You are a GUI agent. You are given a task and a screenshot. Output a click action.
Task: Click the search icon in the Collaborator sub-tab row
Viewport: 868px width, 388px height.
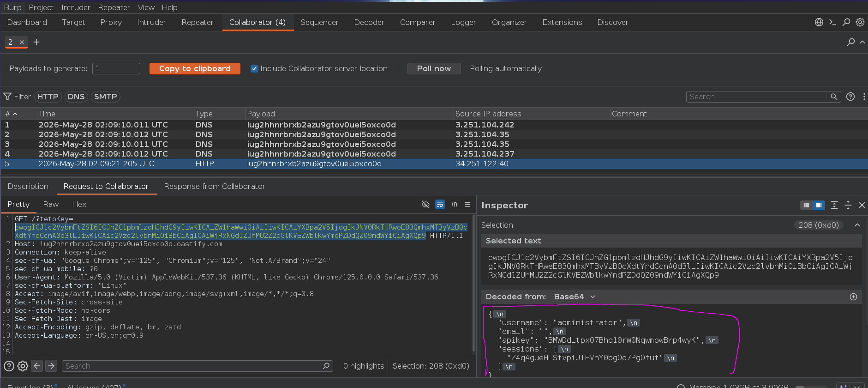pos(851,42)
